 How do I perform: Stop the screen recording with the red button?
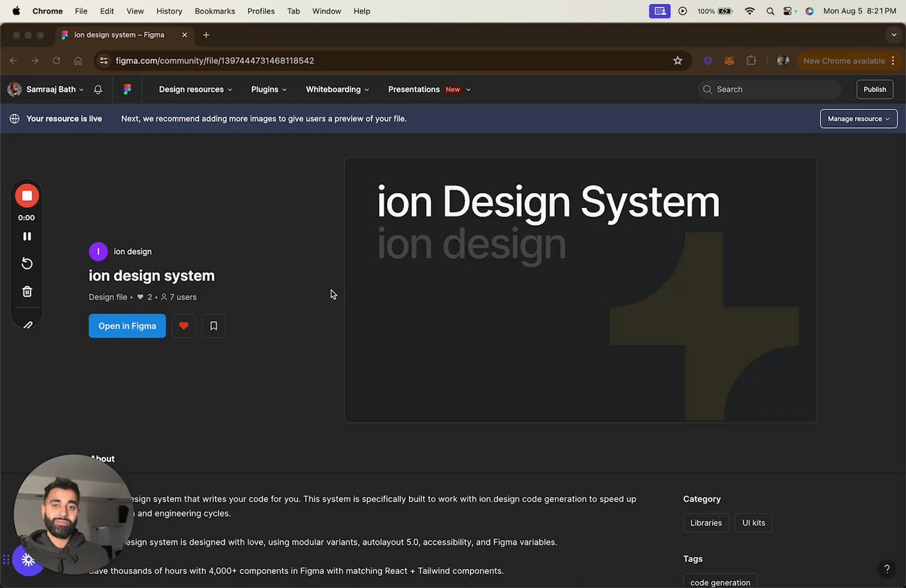click(27, 196)
